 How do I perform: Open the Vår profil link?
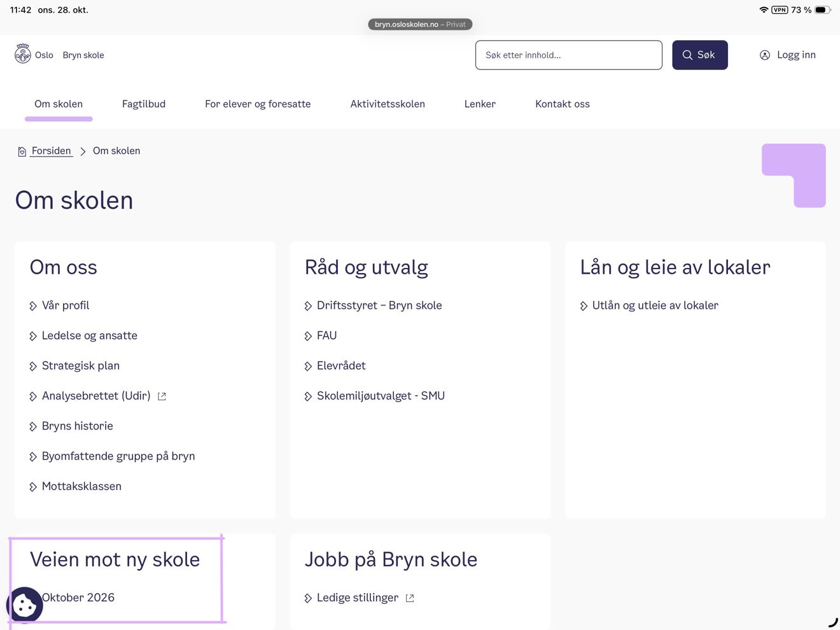pos(66,305)
